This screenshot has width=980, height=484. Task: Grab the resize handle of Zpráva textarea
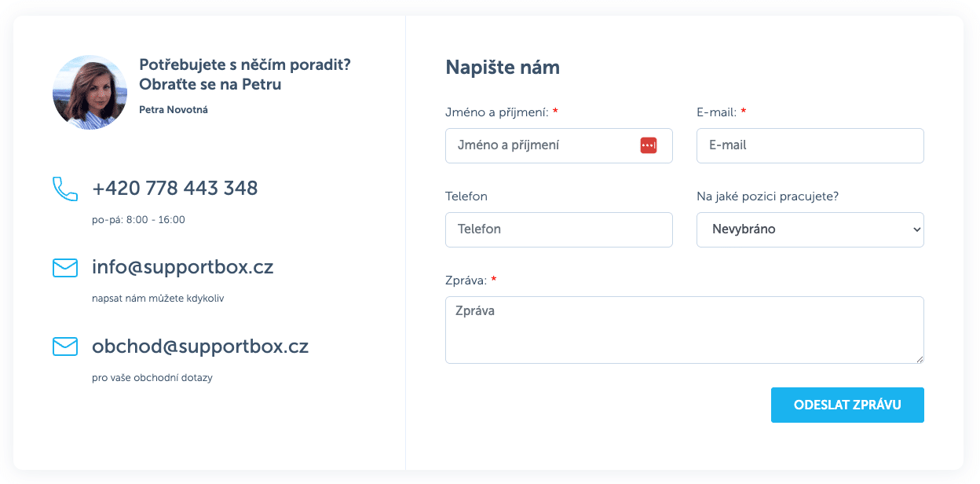pos(920,359)
